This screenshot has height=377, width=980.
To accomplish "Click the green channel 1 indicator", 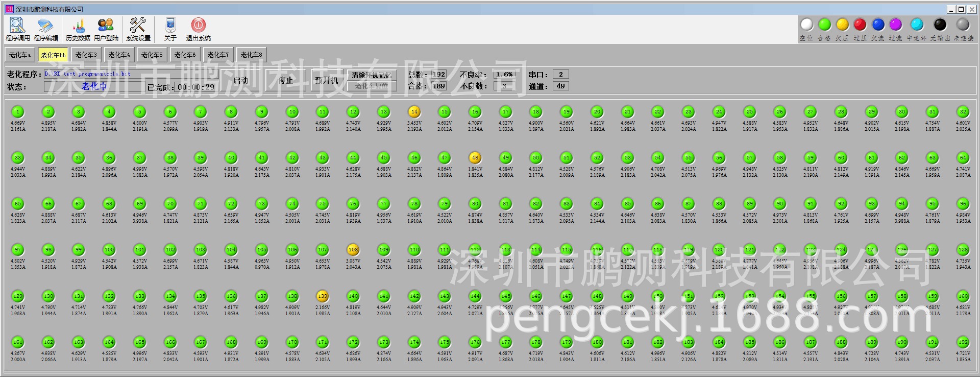I will pos(18,111).
